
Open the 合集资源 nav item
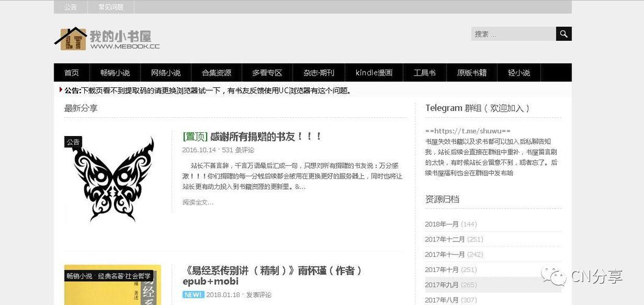216,73
